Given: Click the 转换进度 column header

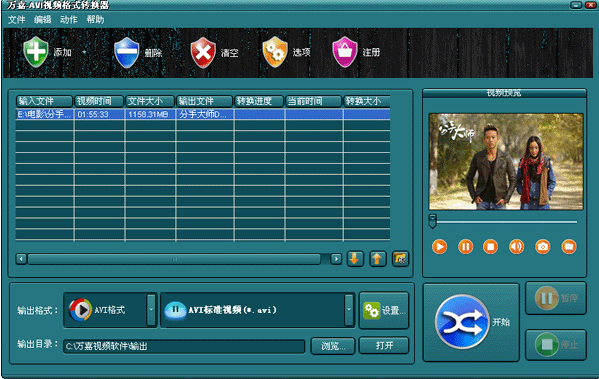Looking at the screenshot, I should [259, 101].
